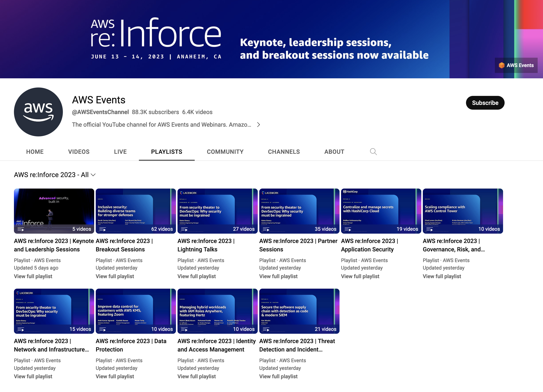543x392 pixels.
Task: Click the @AWSEventsChannel handle
Action: pyautogui.click(x=100, y=112)
